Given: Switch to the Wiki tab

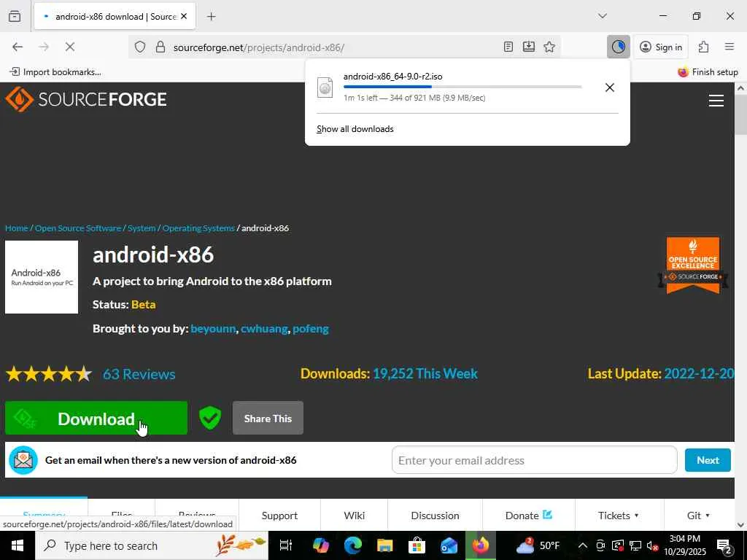Looking at the screenshot, I should [355, 516].
